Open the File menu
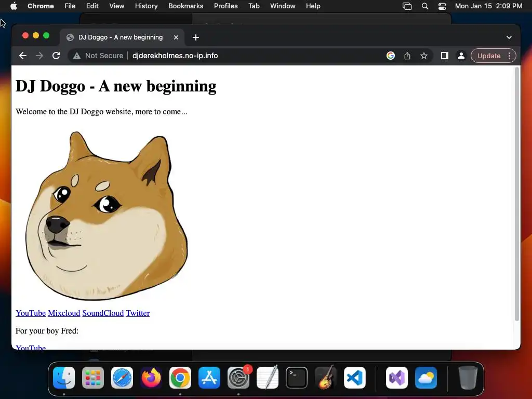The width and height of the screenshot is (532, 399). click(70, 6)
